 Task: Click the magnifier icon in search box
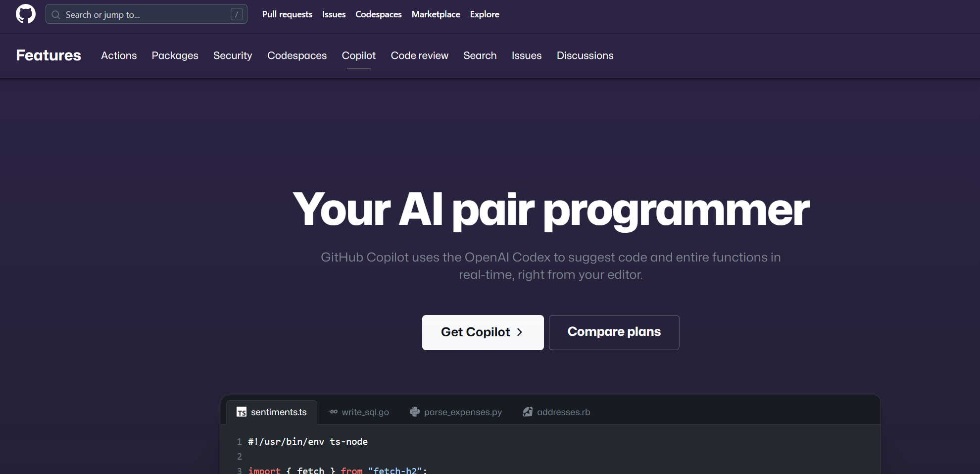tap(56, 15)
